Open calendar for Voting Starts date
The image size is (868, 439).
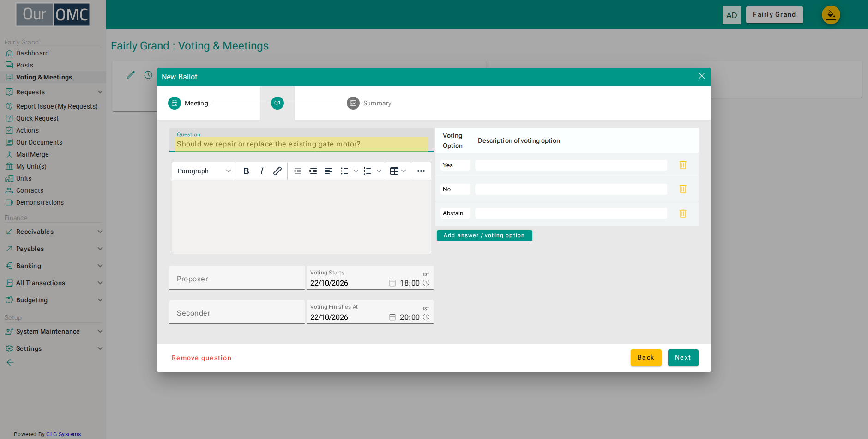[392, 283]
